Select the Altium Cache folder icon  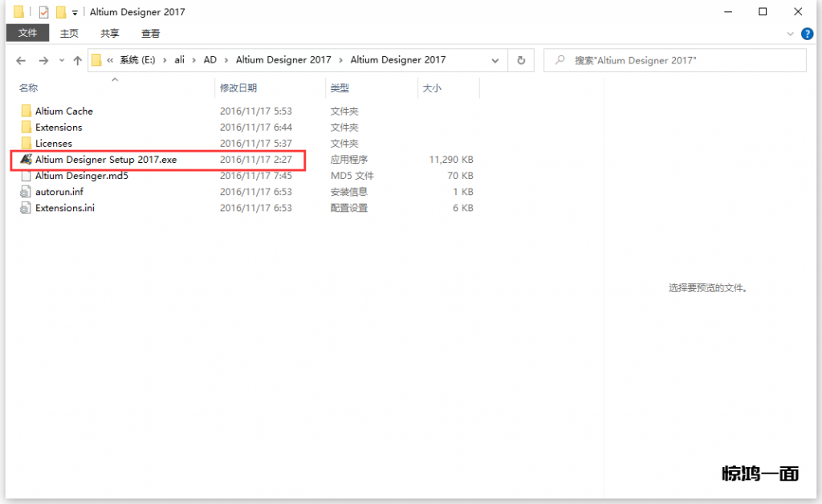click(26, 112)
